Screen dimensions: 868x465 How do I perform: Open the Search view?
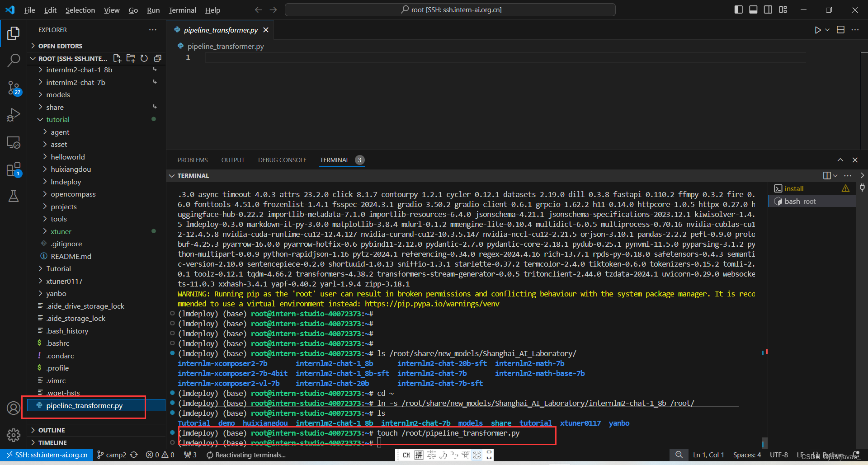[14, 60]
